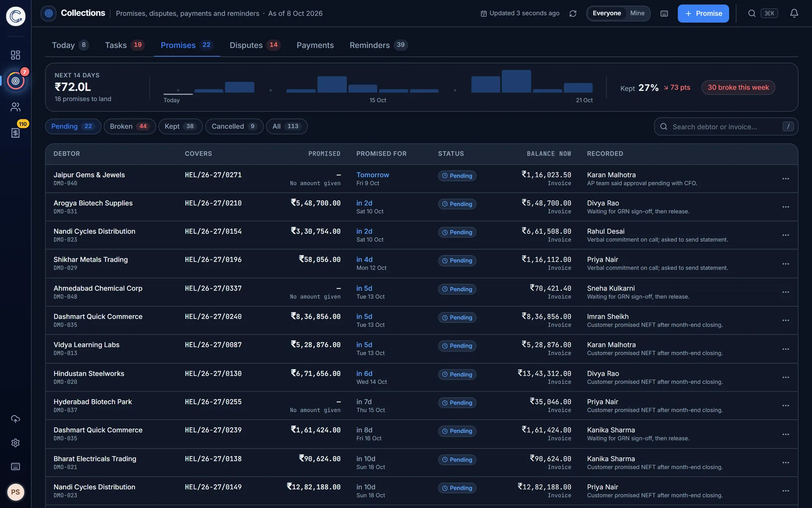The image size is (812, 508).
Task: Click the Balance Now column header
Action: coord(549,154)
